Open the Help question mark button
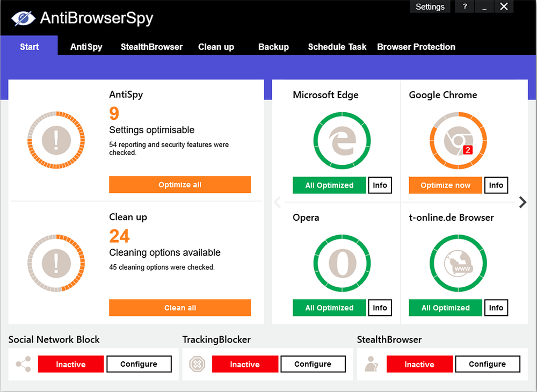 pos(465,6)
